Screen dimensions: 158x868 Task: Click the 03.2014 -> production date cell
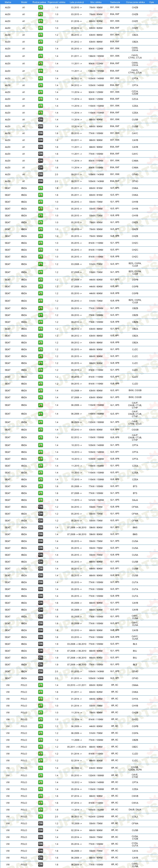(76, 837)
